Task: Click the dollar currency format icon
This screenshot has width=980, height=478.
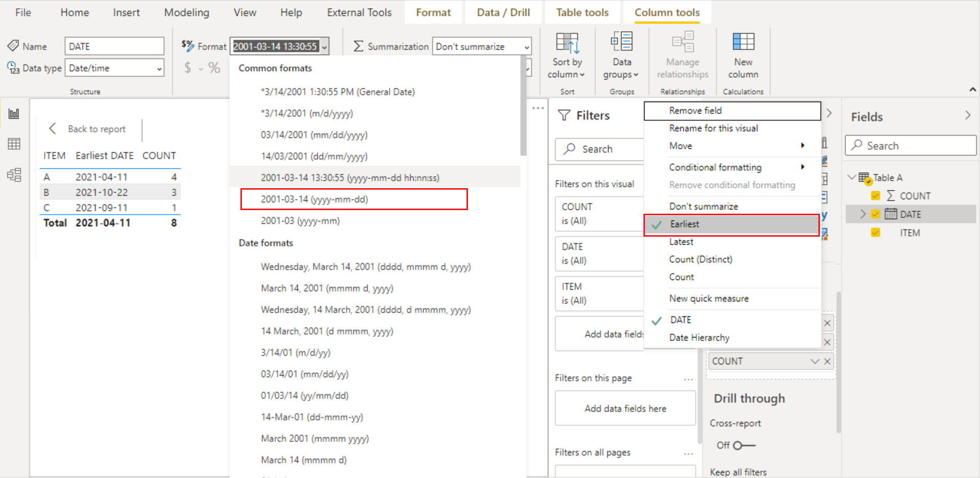Action: tap(188, 67)
